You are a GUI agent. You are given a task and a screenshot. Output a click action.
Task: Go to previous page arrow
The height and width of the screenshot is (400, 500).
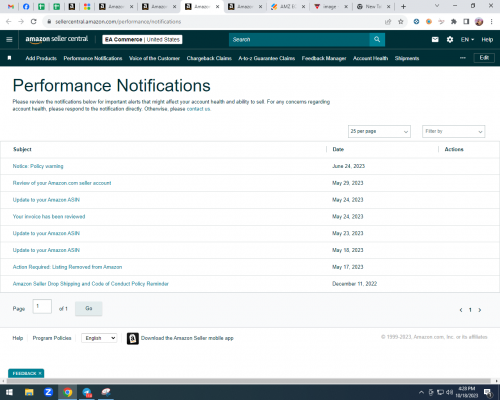pyautogui.click(x=461, y=310)
